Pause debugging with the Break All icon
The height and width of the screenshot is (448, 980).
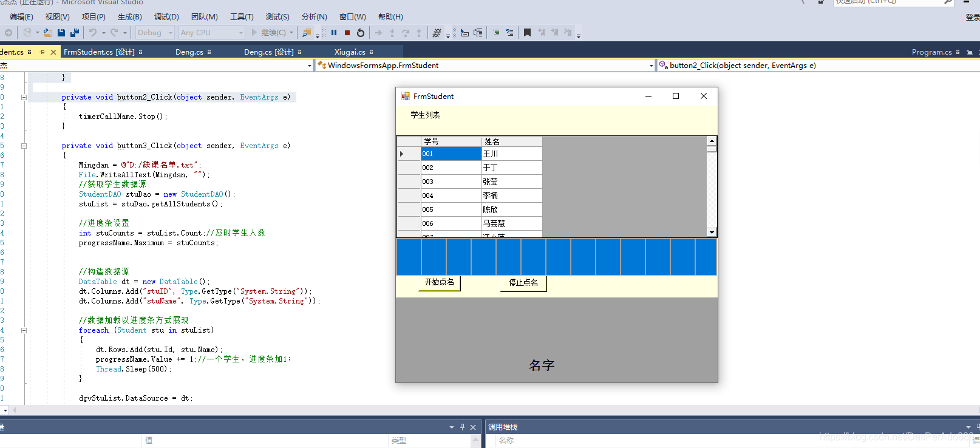pyautogui.click(x=334, y=33)
